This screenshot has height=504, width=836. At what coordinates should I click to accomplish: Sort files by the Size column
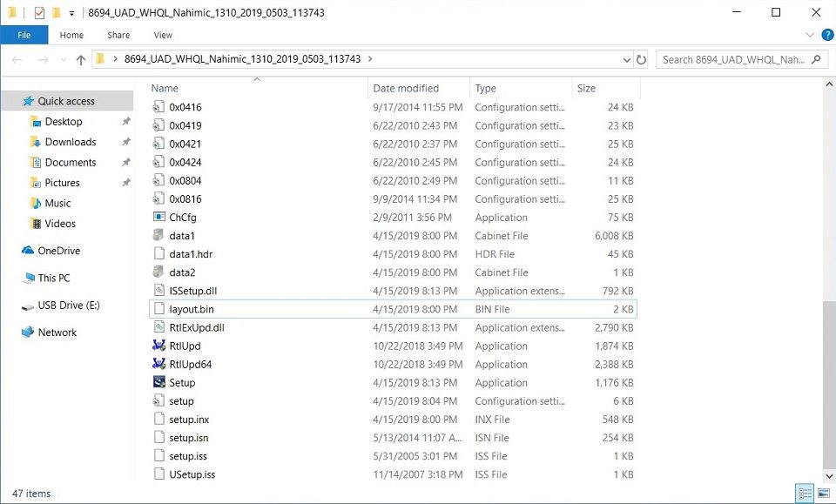tap(606, 88)
